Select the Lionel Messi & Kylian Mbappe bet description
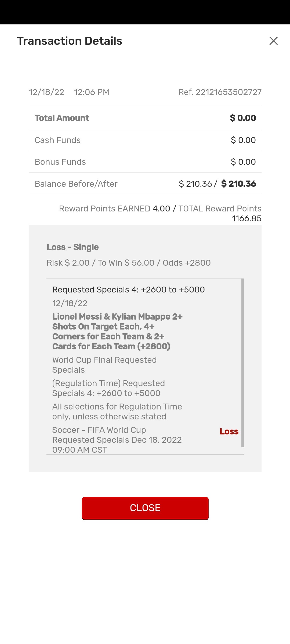290x644 pixels. (117, 331)
